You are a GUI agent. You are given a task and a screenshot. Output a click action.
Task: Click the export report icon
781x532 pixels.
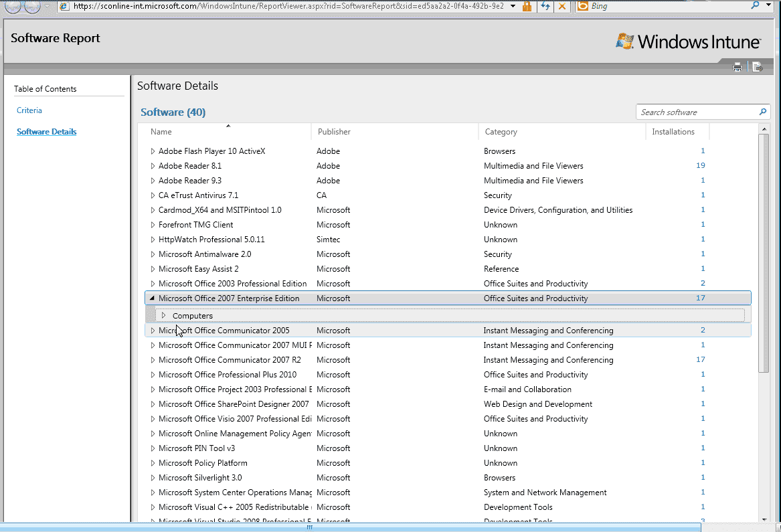click(757, 66)
